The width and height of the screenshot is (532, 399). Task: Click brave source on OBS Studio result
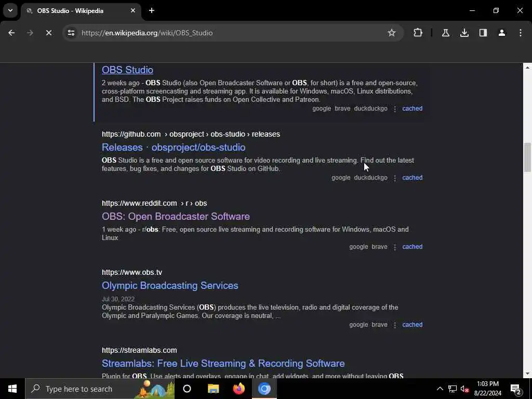click(342, 109)
